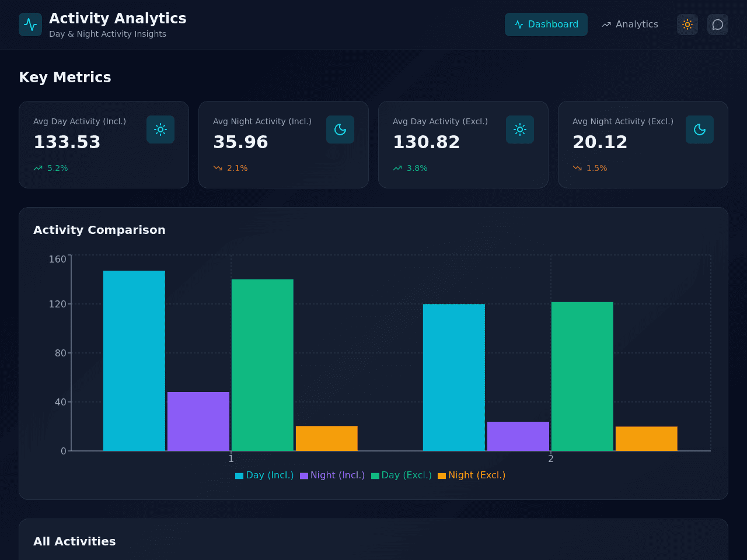Click the 3.8% upward trend icon
This screenshot has width=747, height=560.
397,168
